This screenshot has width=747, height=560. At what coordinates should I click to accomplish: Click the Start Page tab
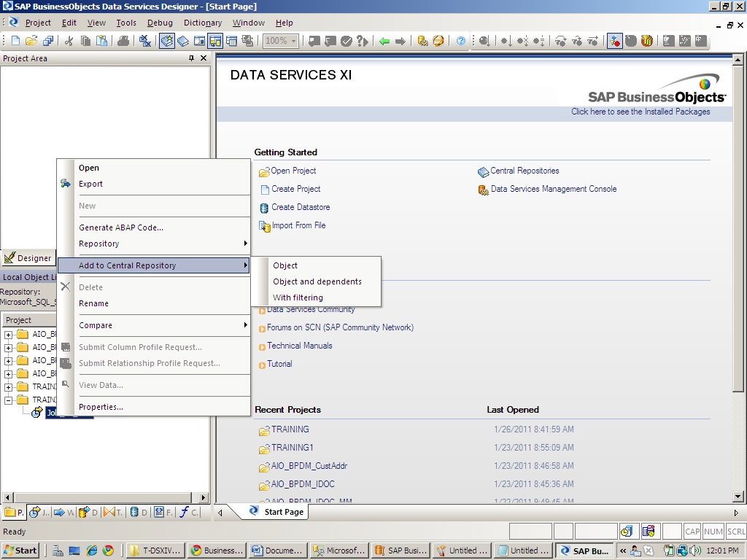pyautogui.click(x=276, y=512)
